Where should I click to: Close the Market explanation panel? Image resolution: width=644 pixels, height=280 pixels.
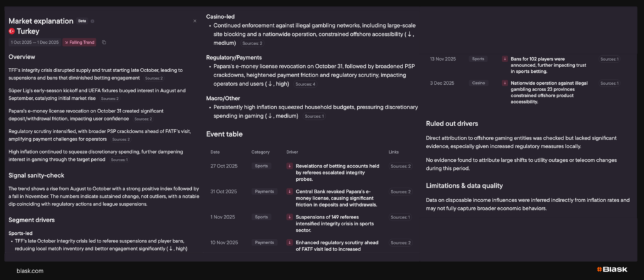(194, 21)
